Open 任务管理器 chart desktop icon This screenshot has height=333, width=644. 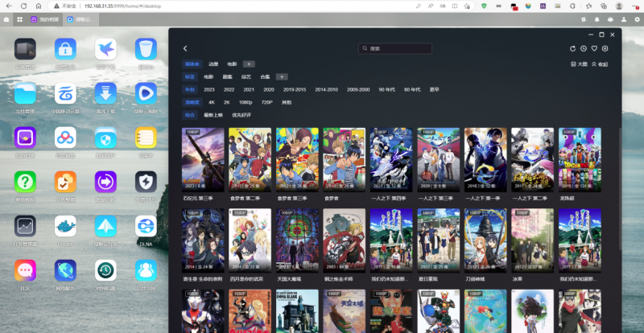(x=25, y=226)
